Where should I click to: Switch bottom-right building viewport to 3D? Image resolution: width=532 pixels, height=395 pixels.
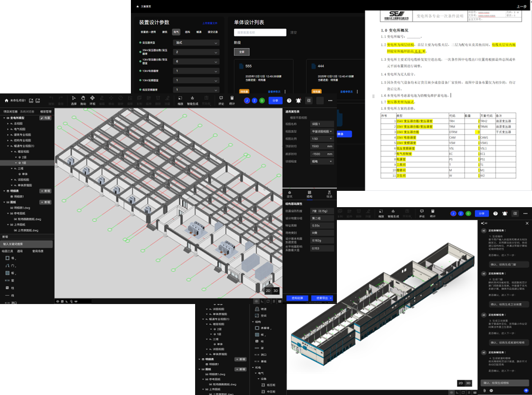(468, 383)
